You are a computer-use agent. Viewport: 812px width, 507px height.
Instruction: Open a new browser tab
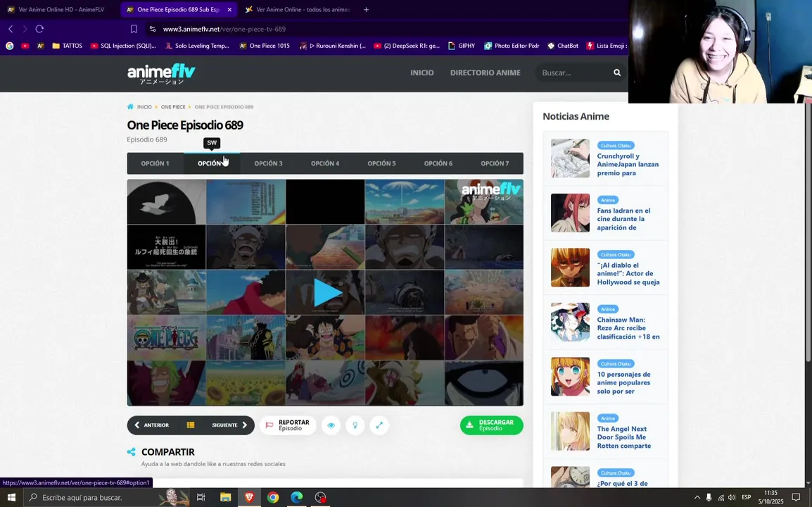[x=366, y=9]
